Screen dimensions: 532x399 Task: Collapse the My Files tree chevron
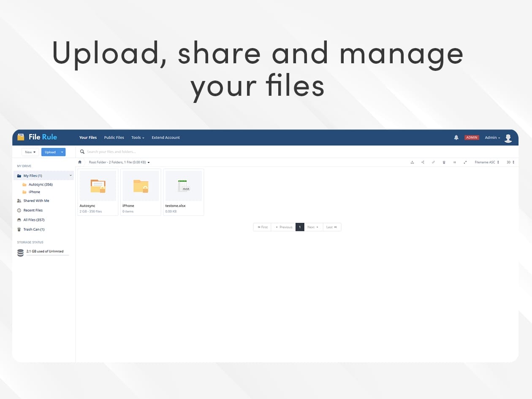coord(71,175)
